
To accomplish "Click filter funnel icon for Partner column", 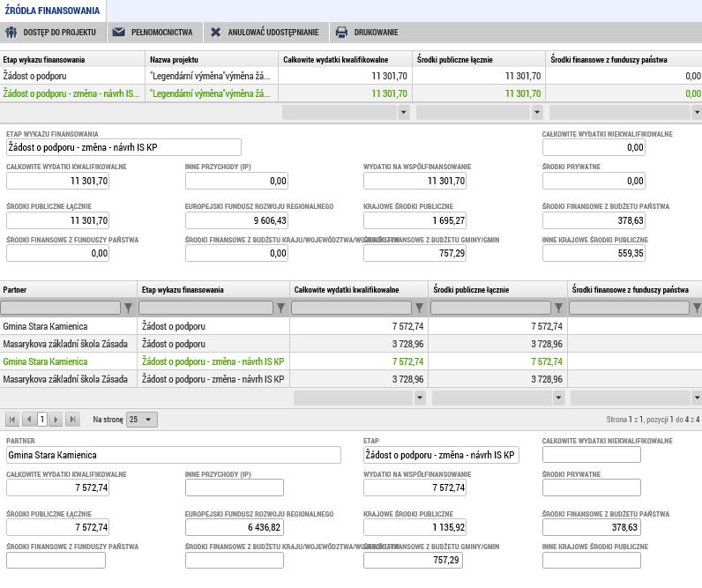I will [129, 308].
